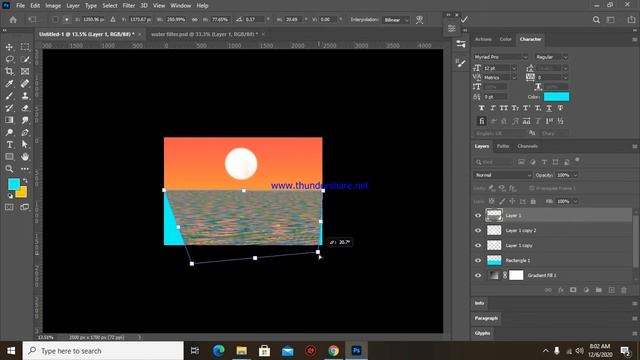This screenshot has width=640, height=360.
Task: Select the Crop tool
Action: [x=9, y=71]
